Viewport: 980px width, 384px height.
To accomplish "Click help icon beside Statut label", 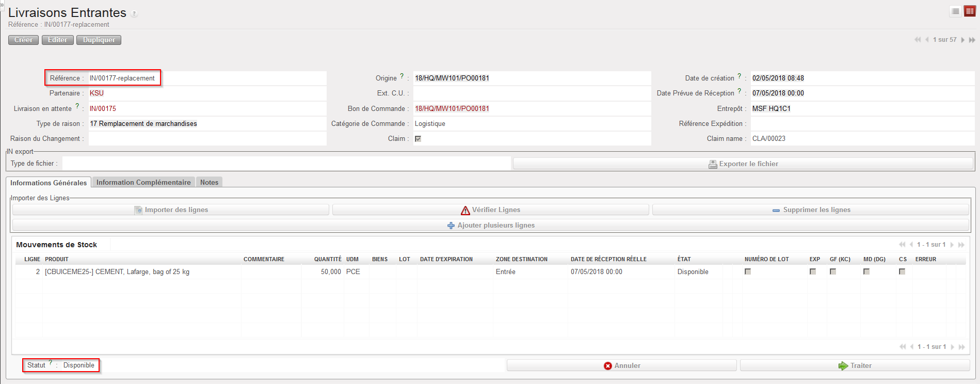I will coord(51,363).
